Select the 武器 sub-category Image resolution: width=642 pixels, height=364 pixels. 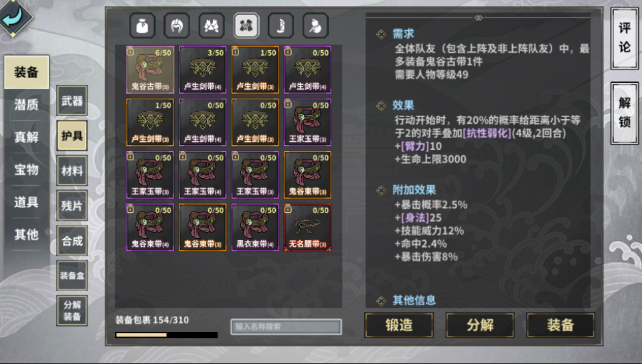(x=72, y=100)
